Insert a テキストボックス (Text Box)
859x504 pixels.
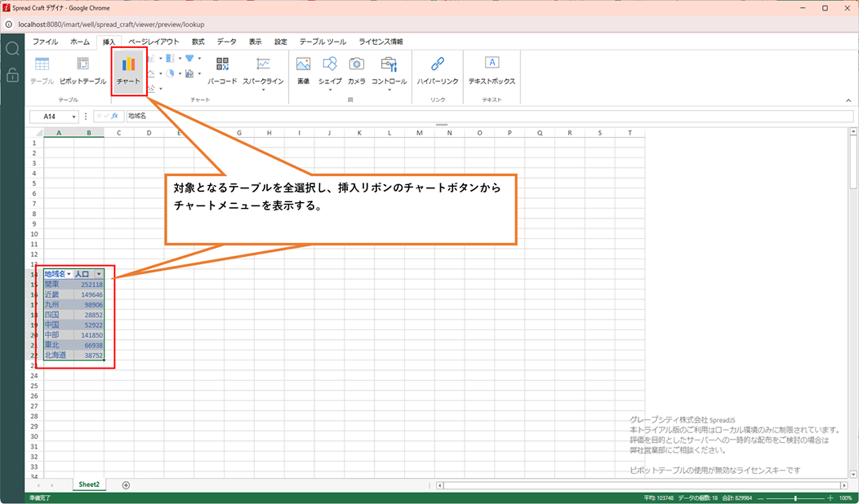click(491, 71)
